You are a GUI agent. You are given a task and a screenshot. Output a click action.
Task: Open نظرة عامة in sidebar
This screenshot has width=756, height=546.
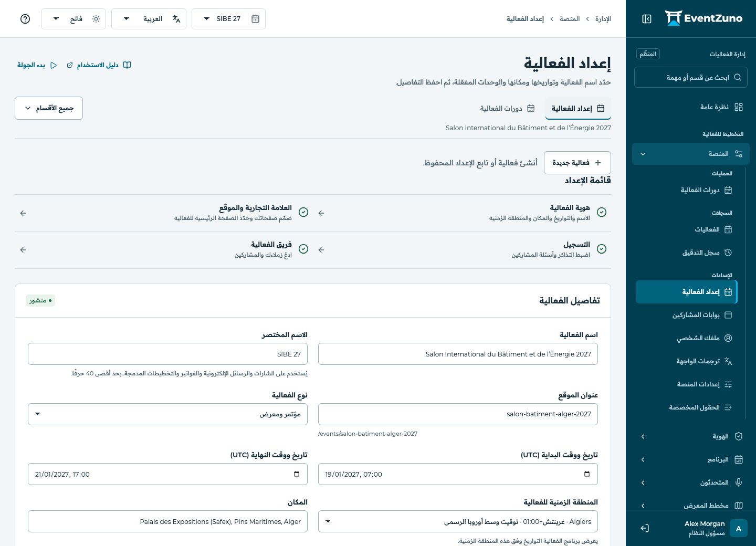click(691, 107)
